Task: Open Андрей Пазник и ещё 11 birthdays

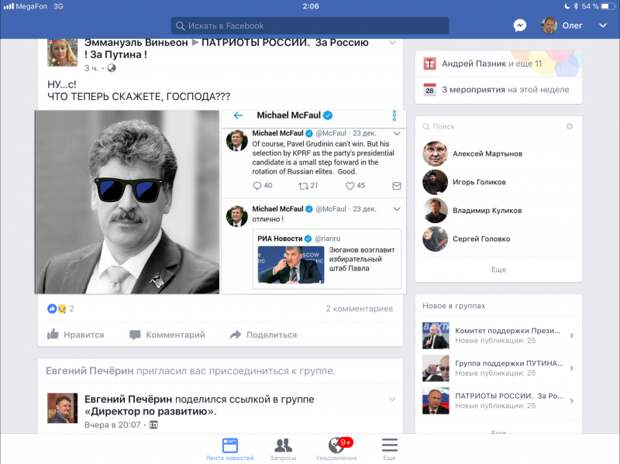Action: (x=491, y=64)
